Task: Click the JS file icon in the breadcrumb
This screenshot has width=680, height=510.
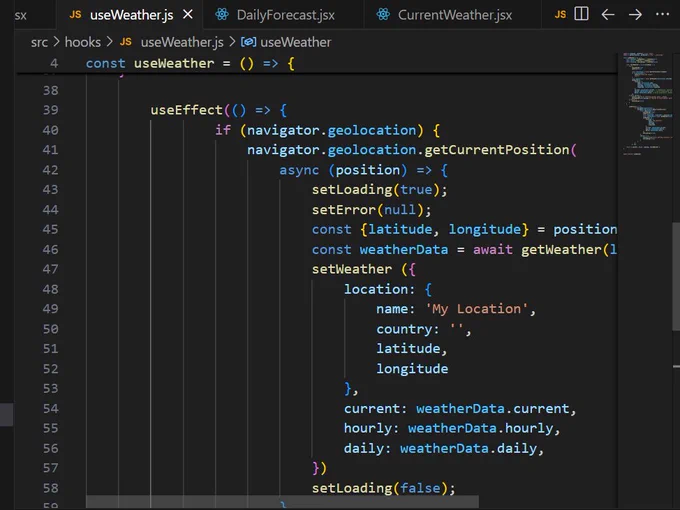Action: click(126, 42)
